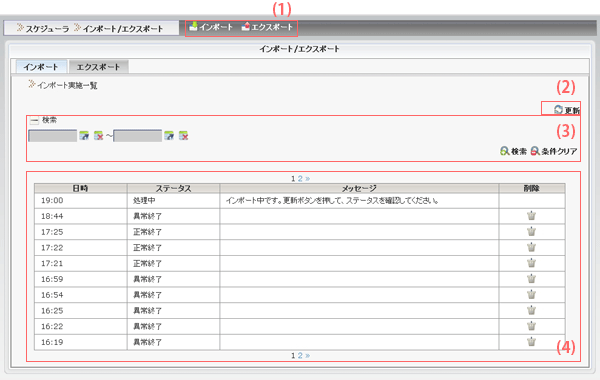Click the 削除 column header

(532, 188)
